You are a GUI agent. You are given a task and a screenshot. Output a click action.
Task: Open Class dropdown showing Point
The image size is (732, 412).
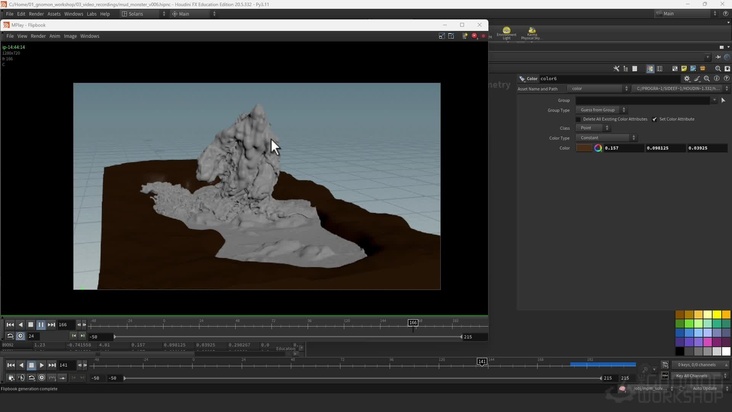[592, 128]
